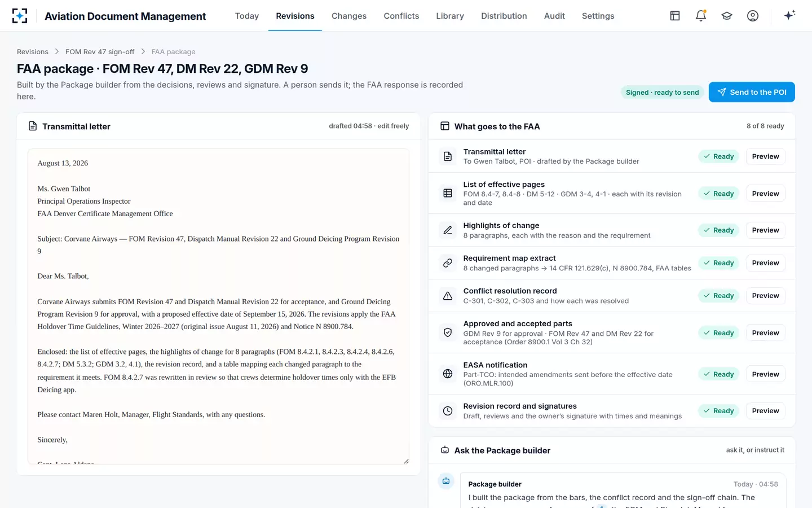Go to the Audit tab

tap(554, 16)
